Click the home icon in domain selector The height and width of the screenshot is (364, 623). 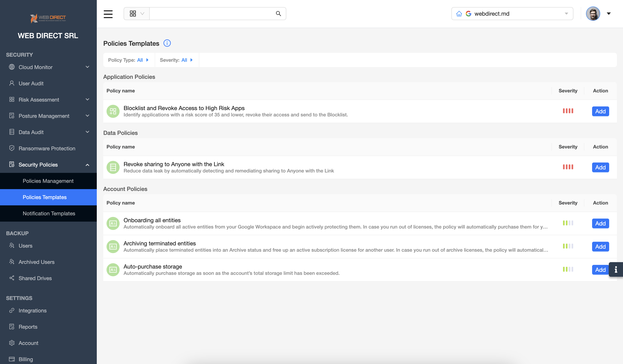point(459,14)
